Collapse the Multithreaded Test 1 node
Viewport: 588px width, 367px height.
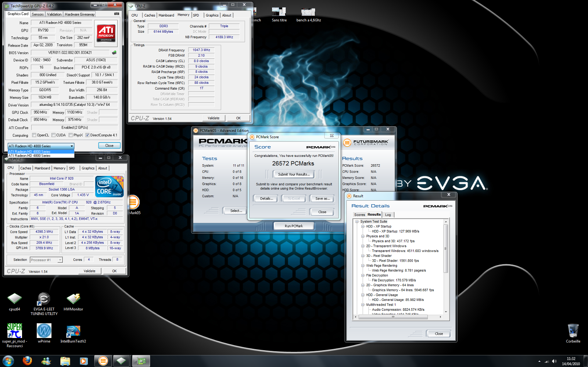tap(363, 305)
